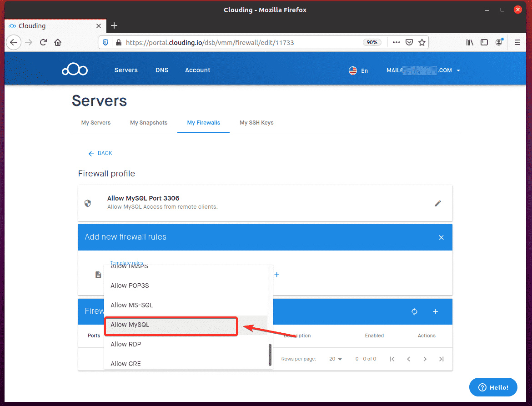Go to next page of rules
The width and height of the screenshot is (532, 406).
tap(425, 359)
